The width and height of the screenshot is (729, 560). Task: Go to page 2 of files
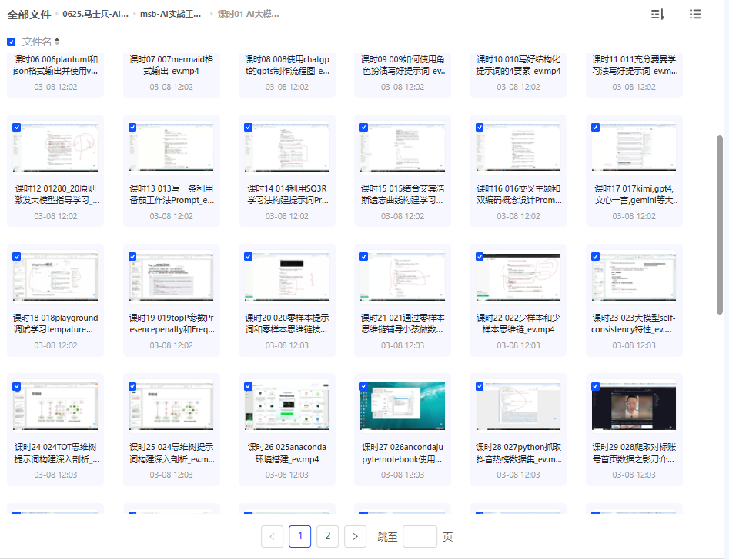click(327, 536)
